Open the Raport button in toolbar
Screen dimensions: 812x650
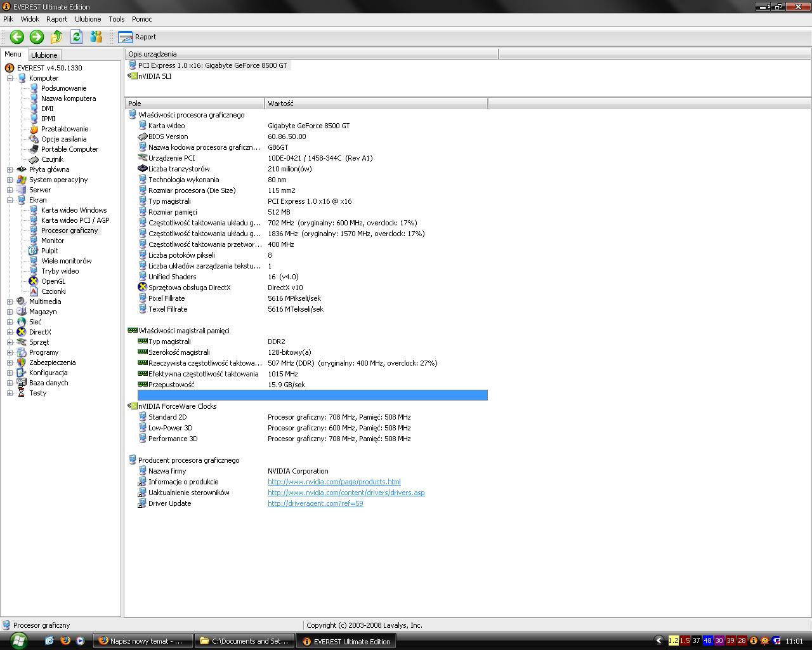click(x=137, y=37)
